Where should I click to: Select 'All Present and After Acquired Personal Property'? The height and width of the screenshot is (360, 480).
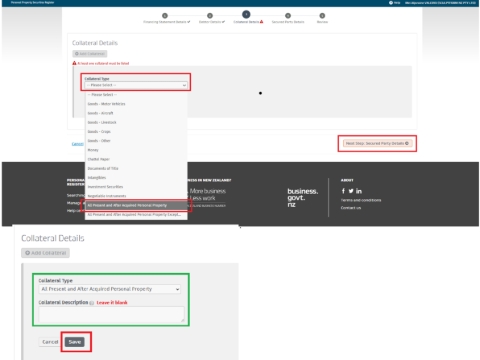[136, 205]
